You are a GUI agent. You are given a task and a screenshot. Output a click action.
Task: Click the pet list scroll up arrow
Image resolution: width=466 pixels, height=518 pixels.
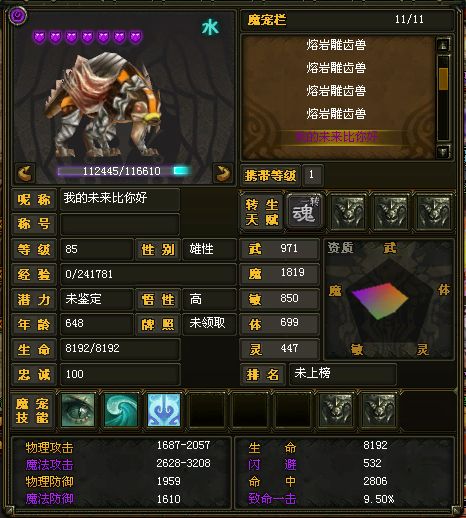click(x=443, y=45)
